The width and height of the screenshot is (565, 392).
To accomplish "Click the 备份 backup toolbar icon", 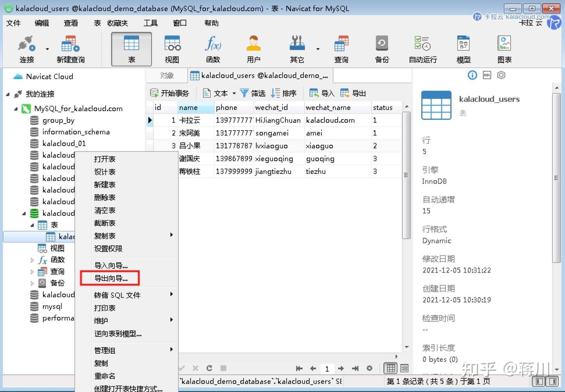I will pyautogui.click(x=381, y=49).
